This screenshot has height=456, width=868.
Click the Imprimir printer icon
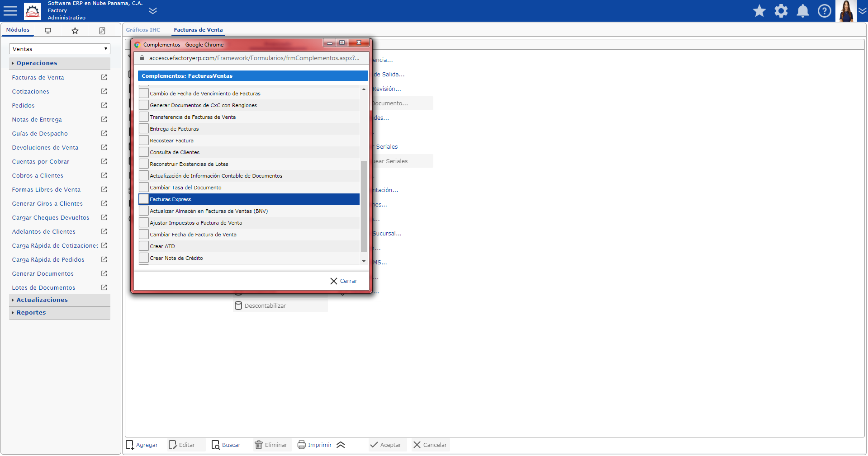pos(301,445)
